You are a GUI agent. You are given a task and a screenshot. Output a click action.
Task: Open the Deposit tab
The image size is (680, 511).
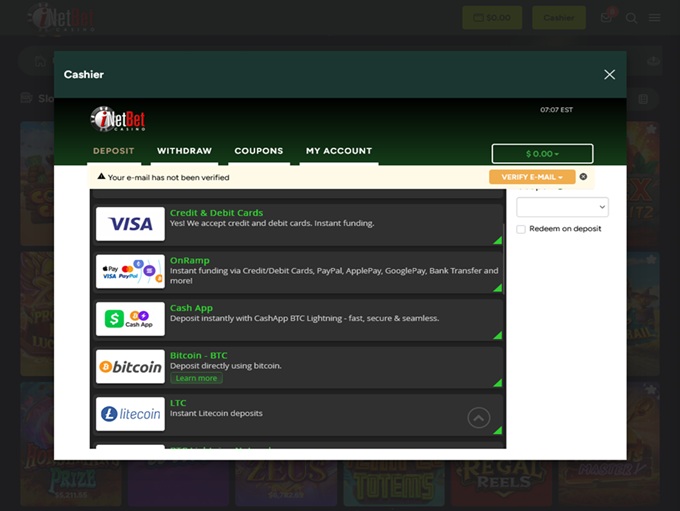tap(114, 151)
